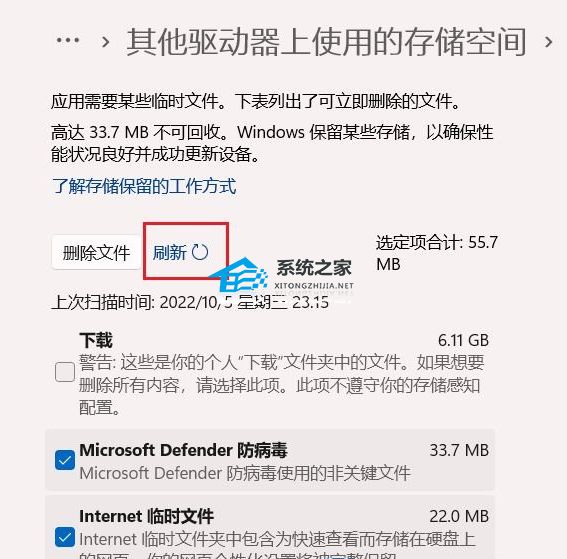Select the 下载 item heading
Viewport: 567px width, 559px height.
coord(96,340)
